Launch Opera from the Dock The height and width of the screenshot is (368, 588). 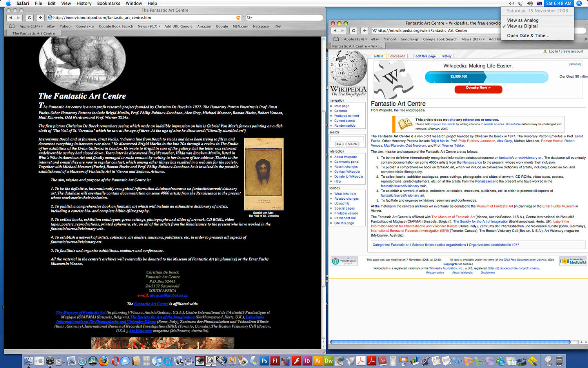tap(116, 361)
